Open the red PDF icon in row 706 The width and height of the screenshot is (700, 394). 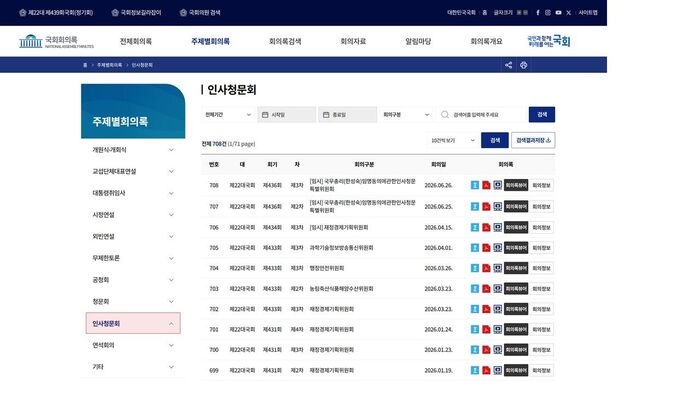pos(486,227)
